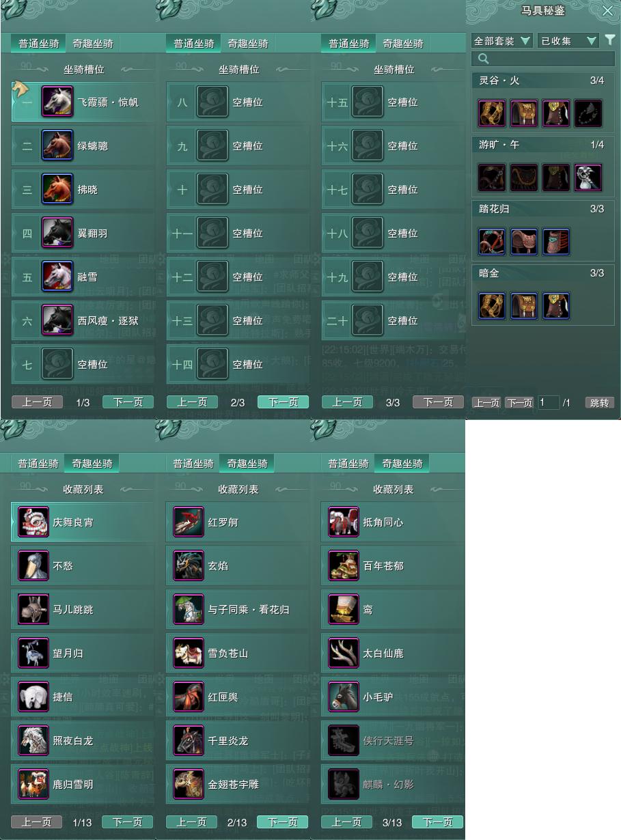This screenshot has height=840, width=621.
Task: Click the saddle icon in 踏花归 set
Action: pos(524,242)
